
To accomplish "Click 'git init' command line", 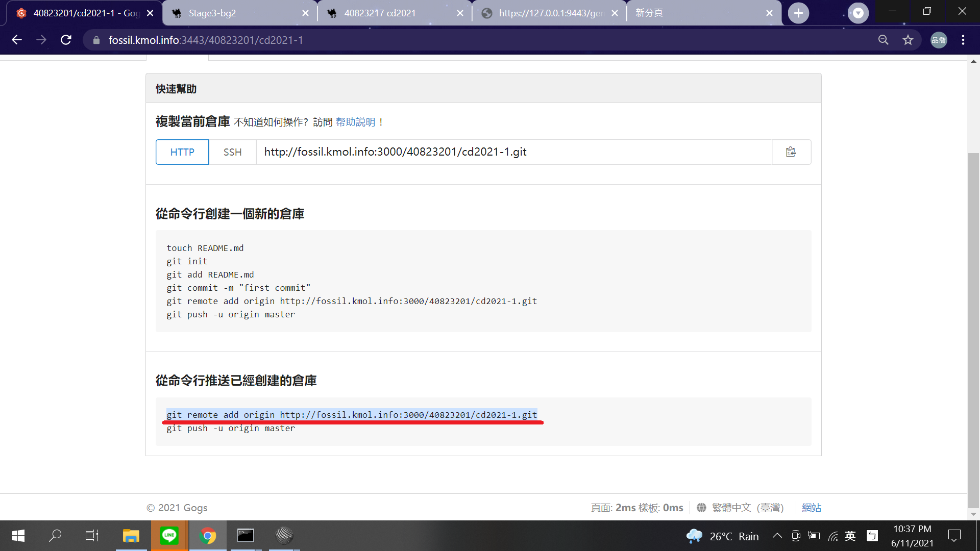I will coord(187,261).
